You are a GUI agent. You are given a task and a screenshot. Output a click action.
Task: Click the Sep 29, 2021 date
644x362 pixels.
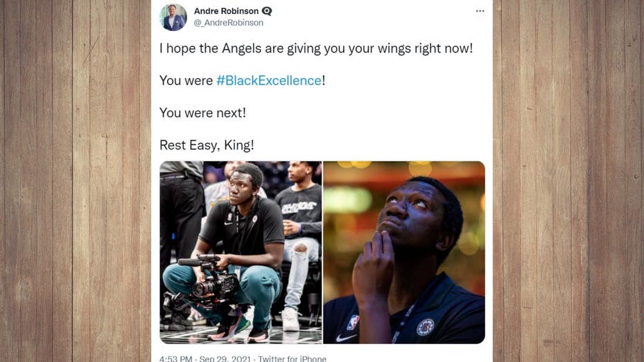(x=225, y=359)
